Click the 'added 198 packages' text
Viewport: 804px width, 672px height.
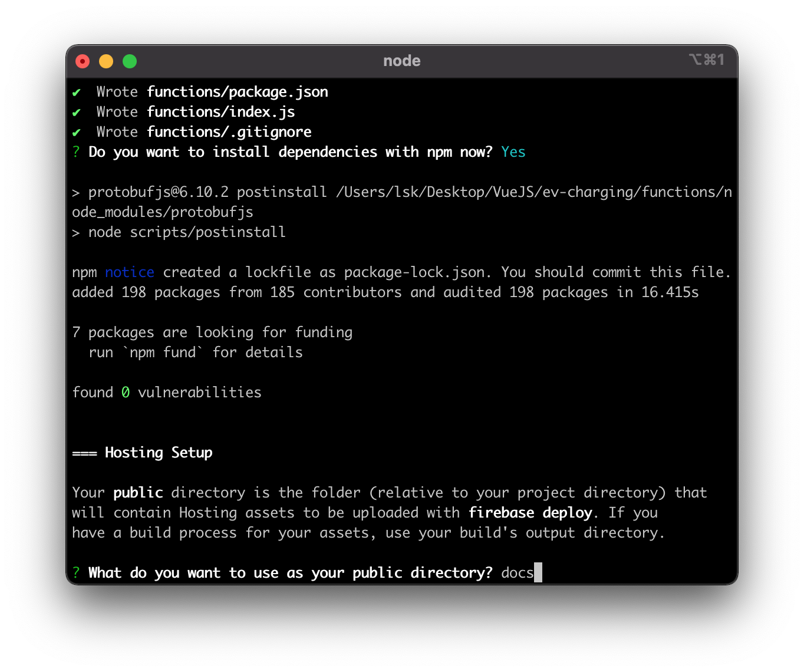click(x=146, y=292)
